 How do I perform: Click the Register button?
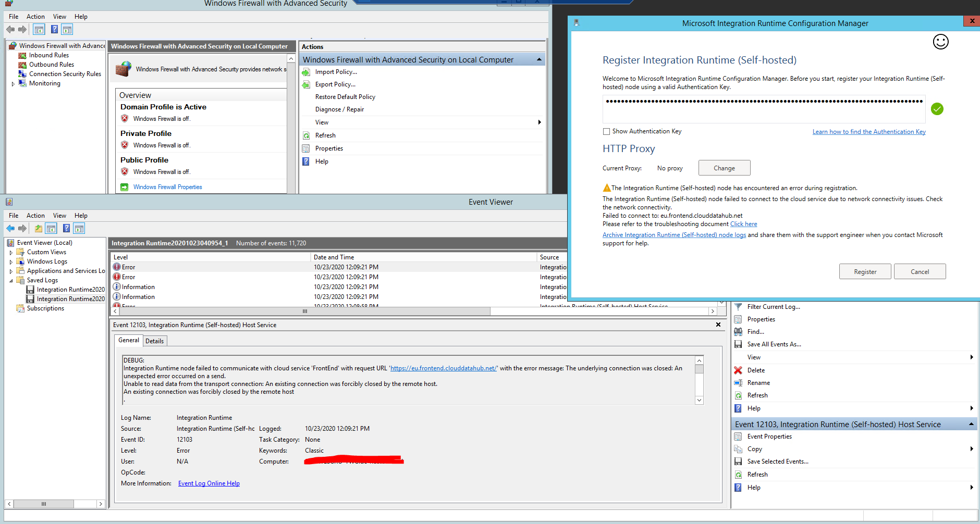pyautogui.click(x=865, y=271)
